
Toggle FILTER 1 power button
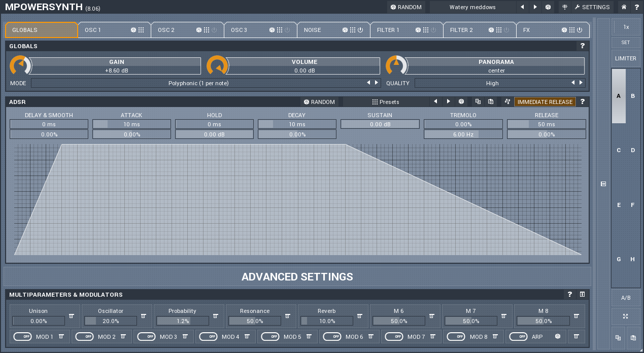(x=433, y=30)
